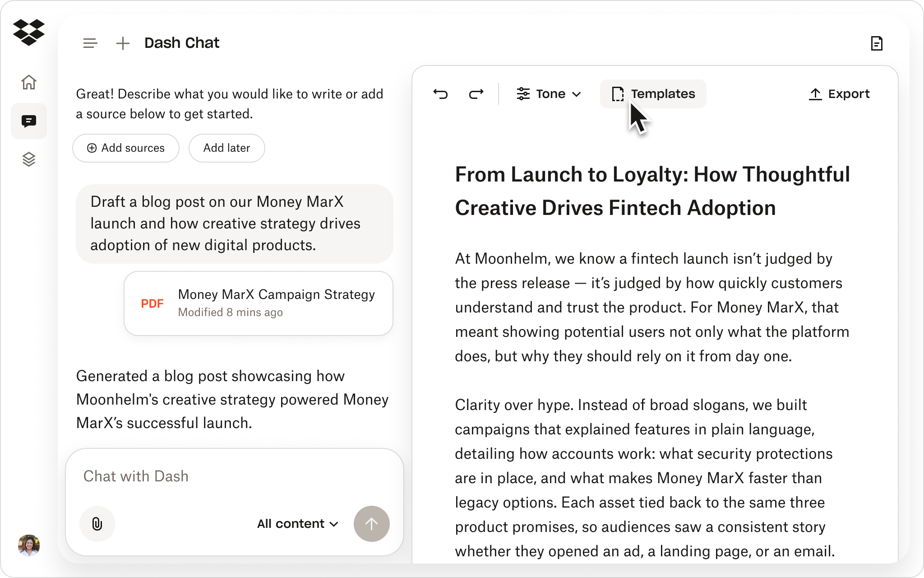
Task: Select the Home icon in the sidebar
Action: coord(29,83)
